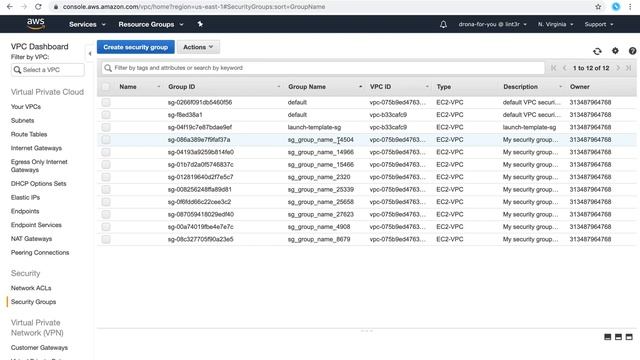Open table settings gear
The width and height of the screenshot is (640, 360).
tap(615, 51)
